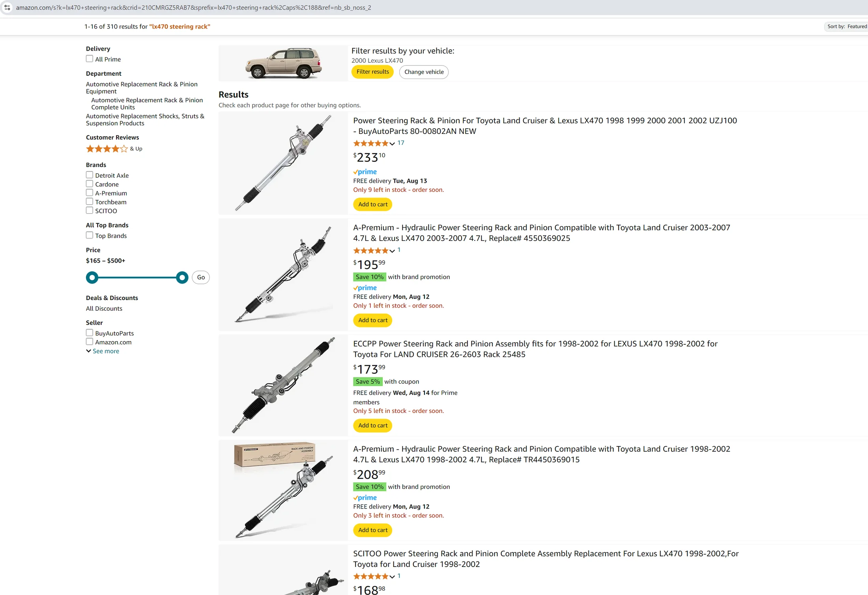This screenshot has width=868, height=595.
Task: Open BuyAutoParts 80-00802AN product title link
Action: (545, 126)
